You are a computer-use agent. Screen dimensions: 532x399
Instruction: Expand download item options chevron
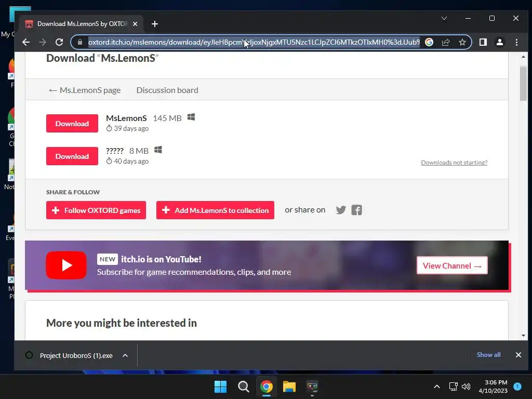pyautogui.click(x=125, y=355)
